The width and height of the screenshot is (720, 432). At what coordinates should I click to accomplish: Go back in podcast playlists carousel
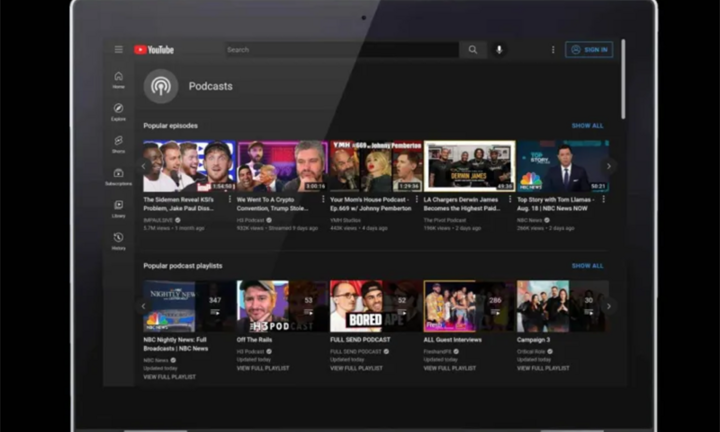[143, 306]
